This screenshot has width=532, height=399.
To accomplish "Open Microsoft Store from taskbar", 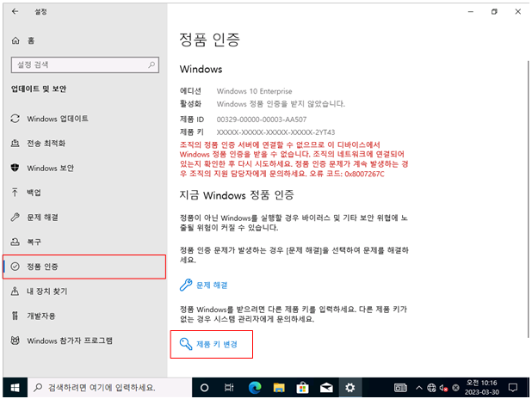I will 302,388.
